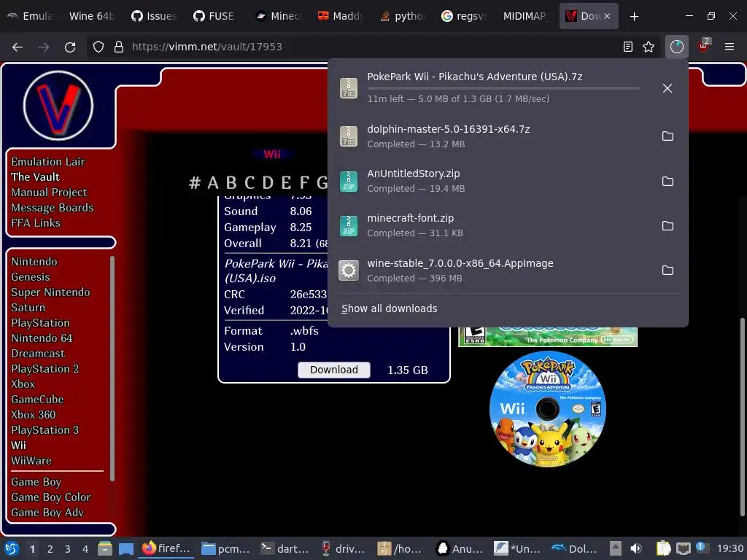The image size is (747, 560).
Task: Close the current Downloads tab
Action: click(606, 16)
